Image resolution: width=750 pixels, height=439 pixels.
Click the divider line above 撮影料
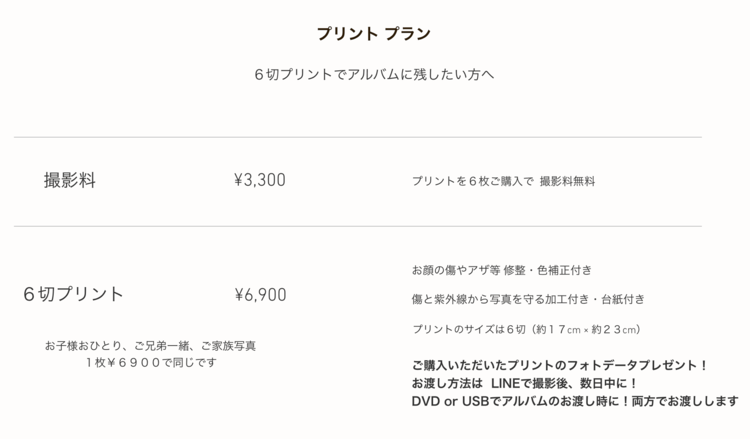pyautogui.click(x=358, y=137)
